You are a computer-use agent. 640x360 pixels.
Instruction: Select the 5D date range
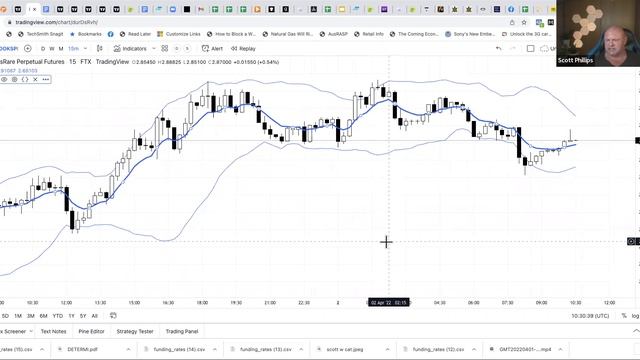click(5, 316)
